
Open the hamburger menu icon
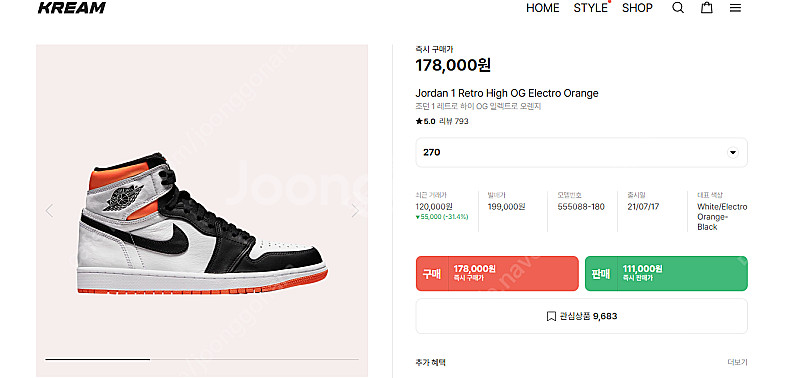coord(735,8)
